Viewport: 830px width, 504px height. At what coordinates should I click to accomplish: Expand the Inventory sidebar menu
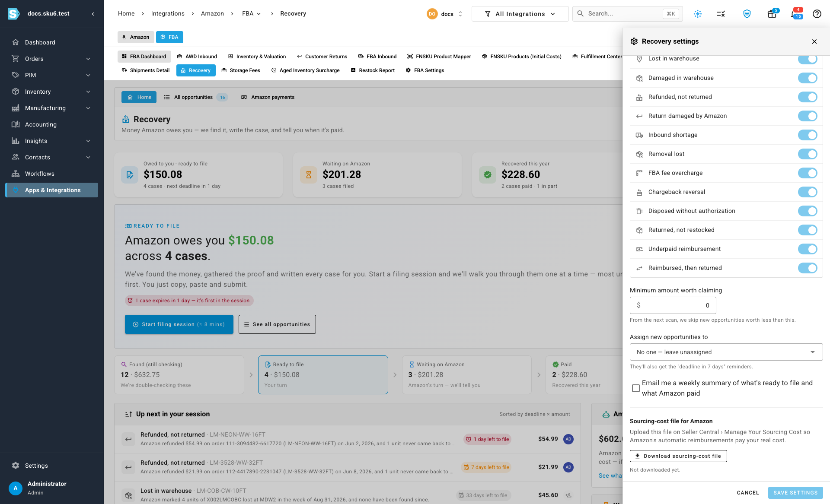pyautogui.click(x=52, y=92)
